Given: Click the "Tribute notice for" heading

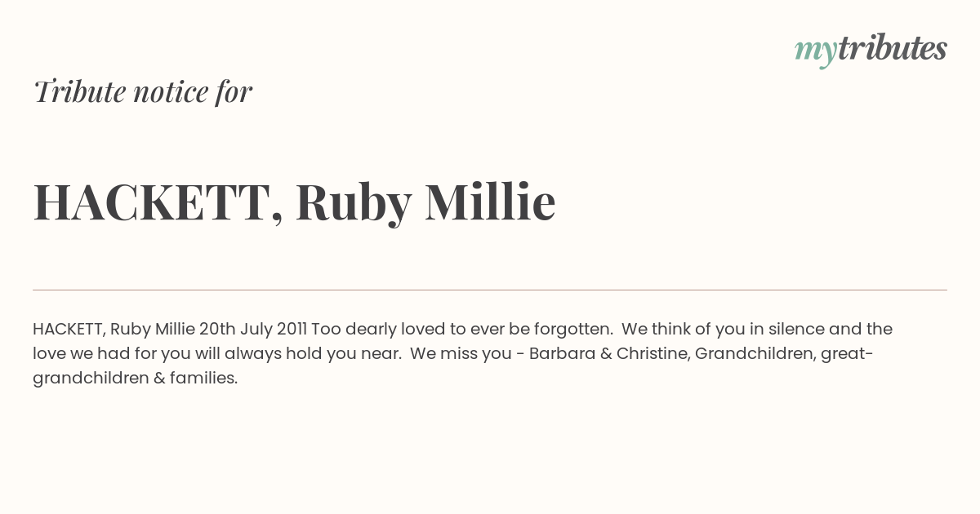Looking at the screenshot, I should coord(142,91).
